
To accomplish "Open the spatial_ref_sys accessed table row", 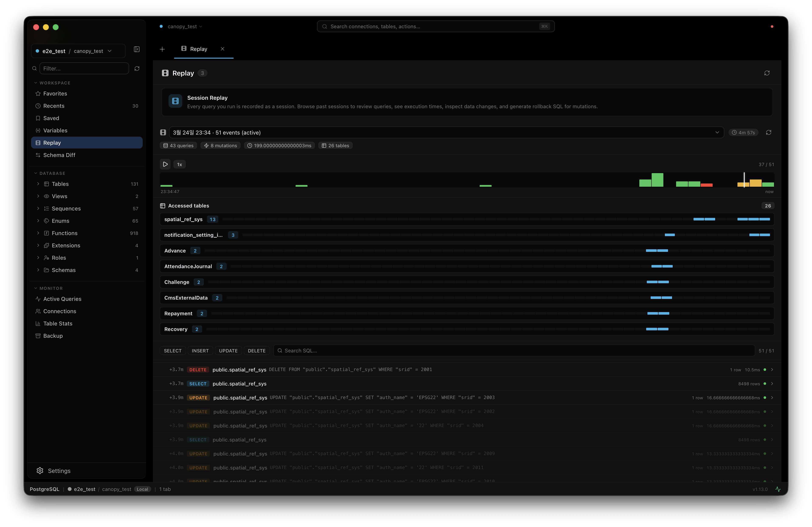I will [x=183, y=219].
